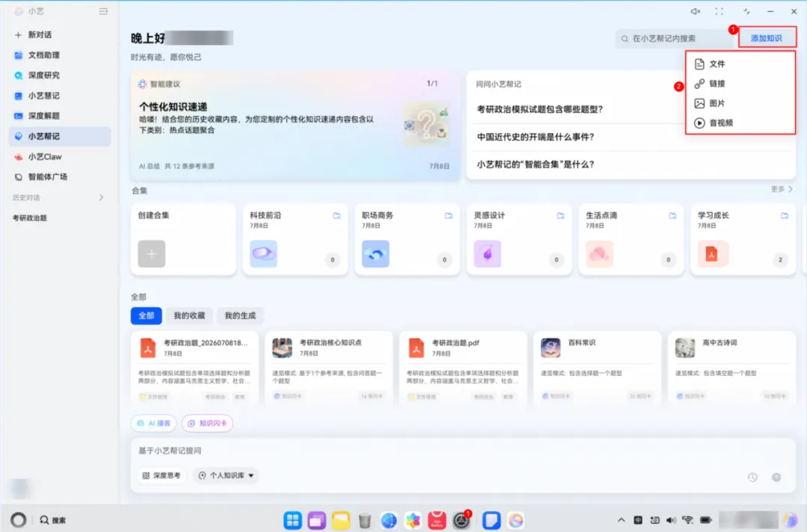Click the fullscreen icon in title bar
Screen dimensions: 807x532
719,11
